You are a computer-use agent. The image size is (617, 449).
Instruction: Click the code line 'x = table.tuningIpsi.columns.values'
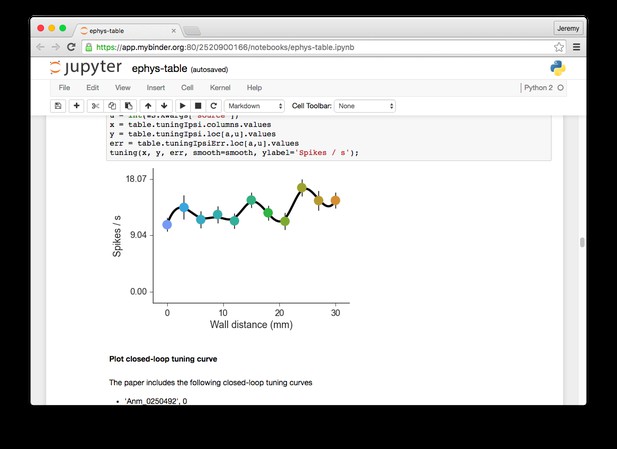click(x=190, y=124)
